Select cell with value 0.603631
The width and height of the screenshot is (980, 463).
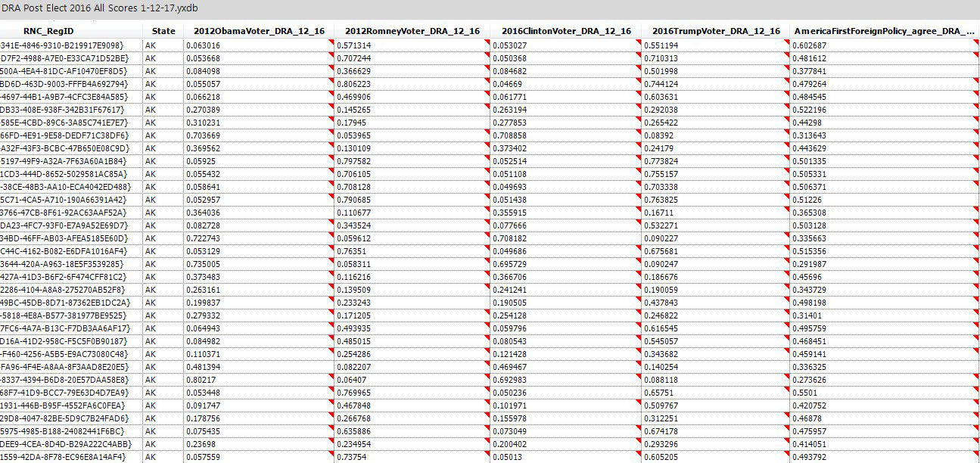click(x=716, y=97)
